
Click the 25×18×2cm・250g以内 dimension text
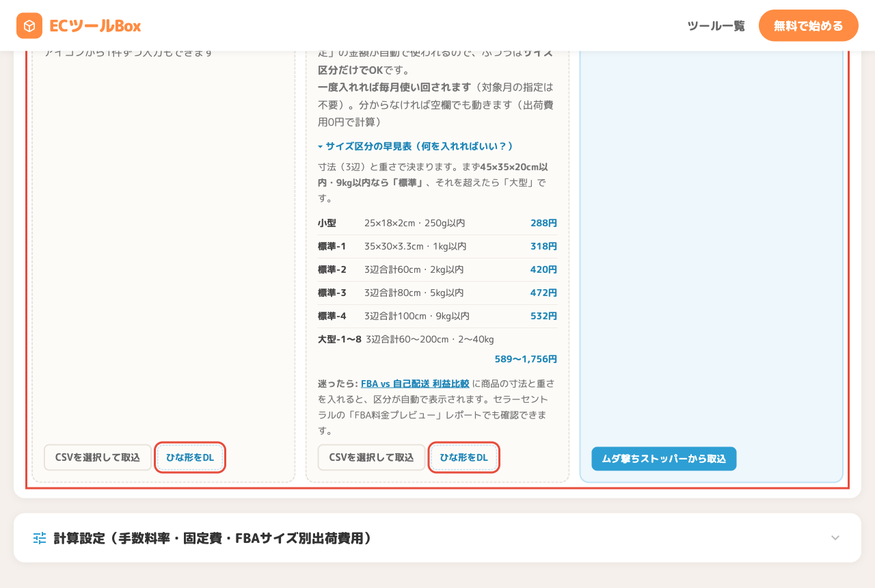tap(414, 223)
